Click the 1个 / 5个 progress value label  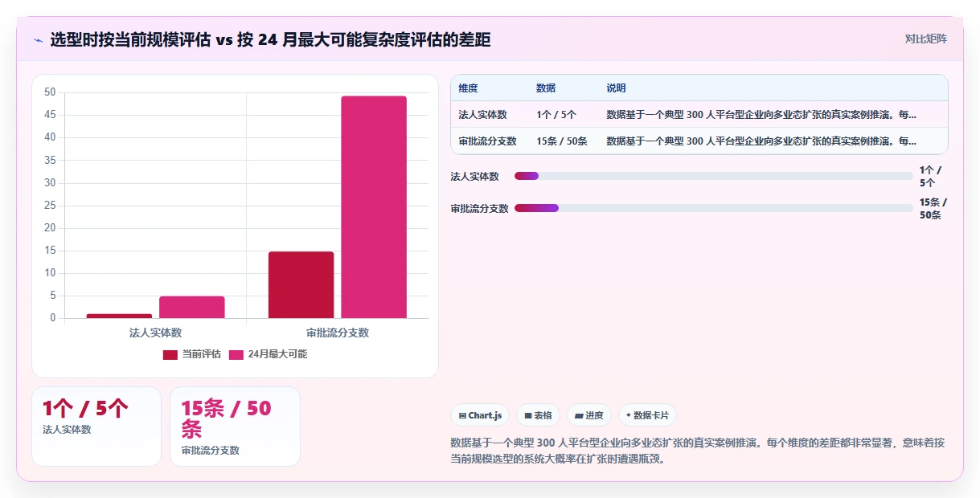point(931,176)
